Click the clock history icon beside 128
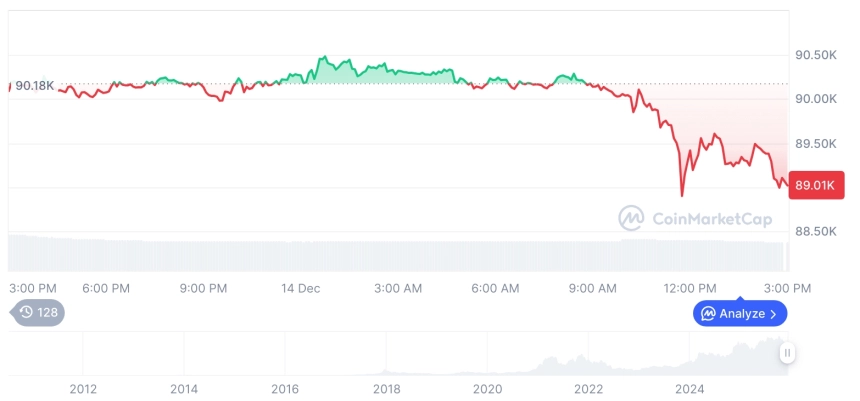This screenshot has width=860, height=401. click(26, 312)
